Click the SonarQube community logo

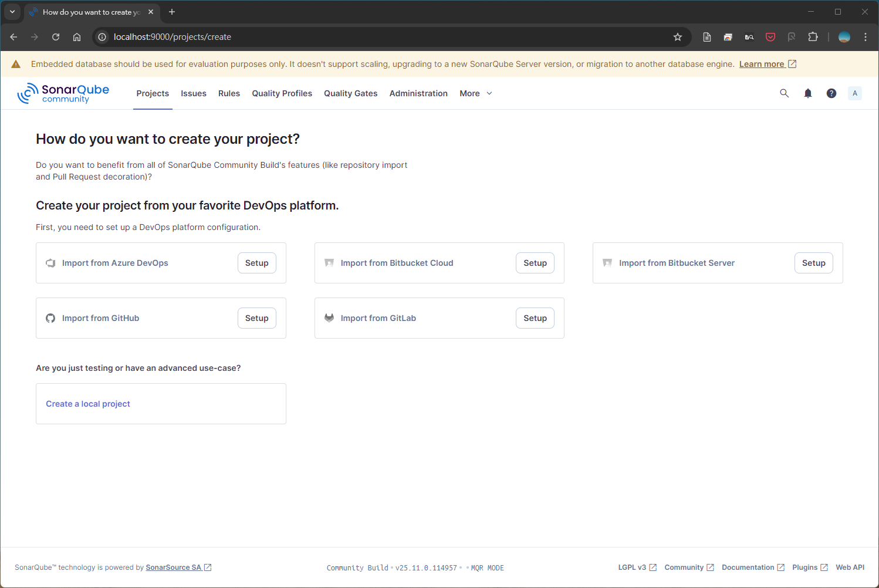coord(63,93)
